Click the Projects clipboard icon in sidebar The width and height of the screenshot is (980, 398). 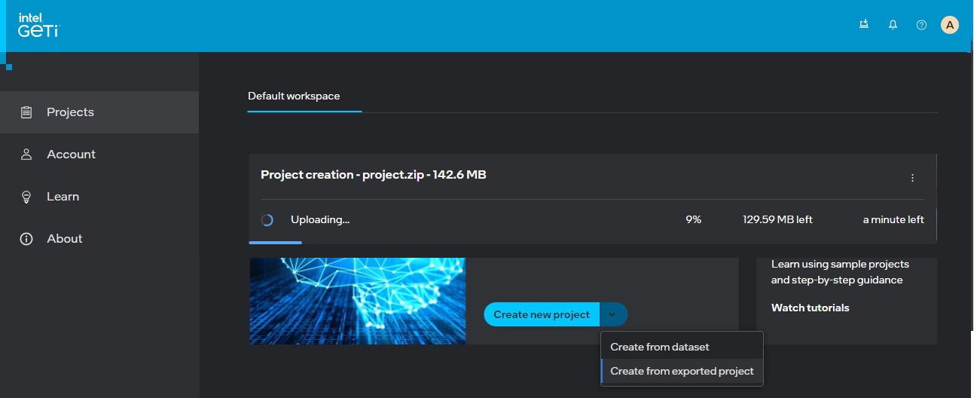(x=26, y=112)
